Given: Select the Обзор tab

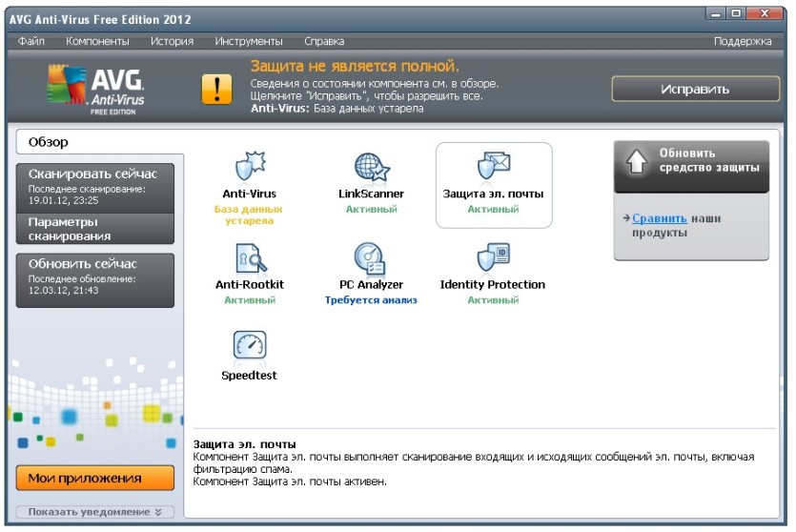Looking at the screenshot, I should [x=100, y=142].
